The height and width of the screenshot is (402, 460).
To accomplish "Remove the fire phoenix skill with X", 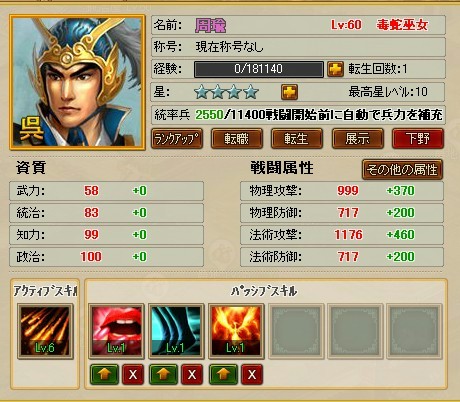I will (x=252, y=374).
